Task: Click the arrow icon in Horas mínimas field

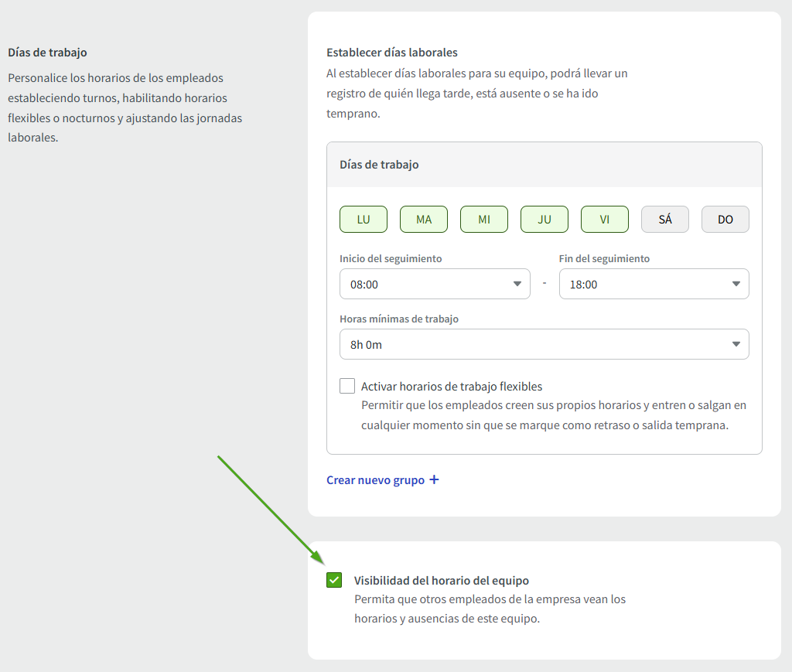Action: pyautogui.click(x=736, y=344)
